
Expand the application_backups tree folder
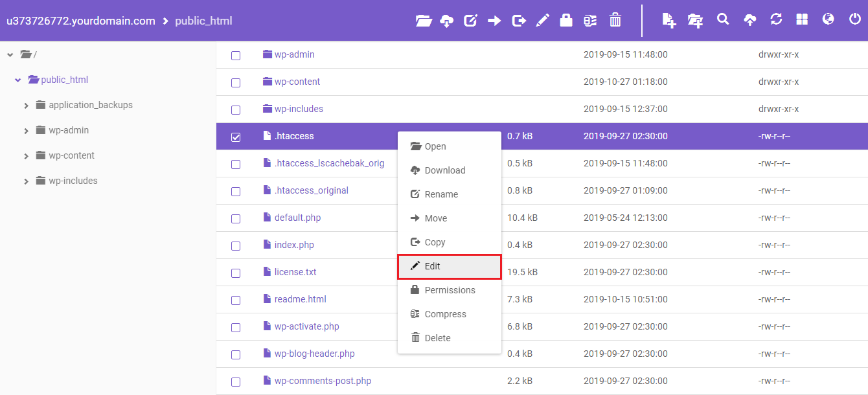[x=27, y=106]
